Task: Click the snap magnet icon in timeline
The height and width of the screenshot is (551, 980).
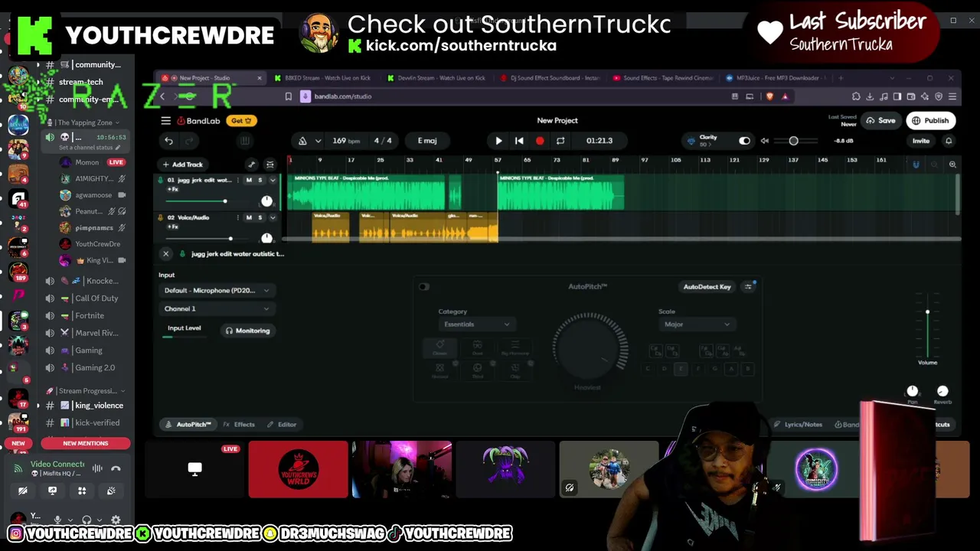Action: pos(916,165)
